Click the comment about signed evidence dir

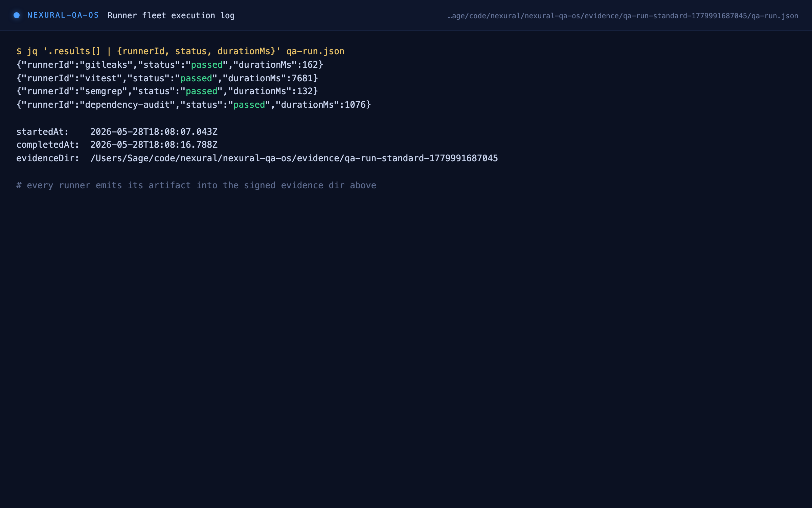[196, 185]
